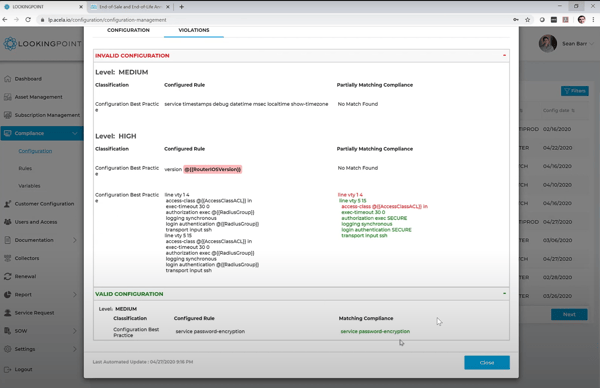Click the 02/28/2020 config date cell
600x388 pixels.
557,277
